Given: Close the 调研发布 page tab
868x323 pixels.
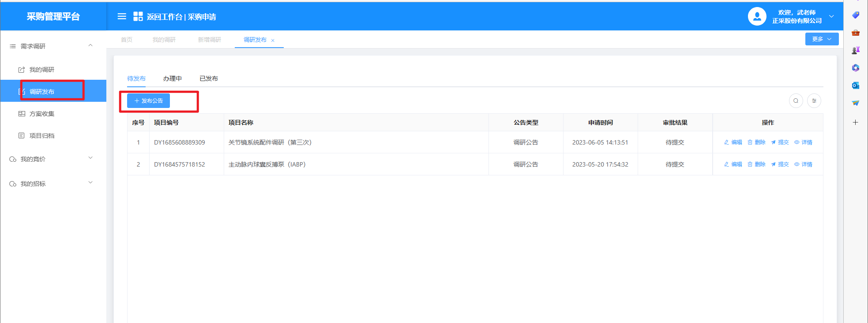Looking at the screenshot, I should (273, 41).
